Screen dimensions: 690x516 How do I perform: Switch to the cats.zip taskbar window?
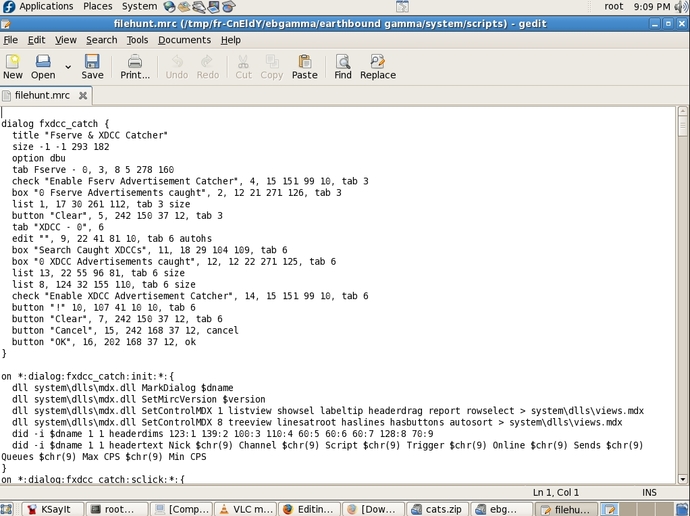coord(439,509)
